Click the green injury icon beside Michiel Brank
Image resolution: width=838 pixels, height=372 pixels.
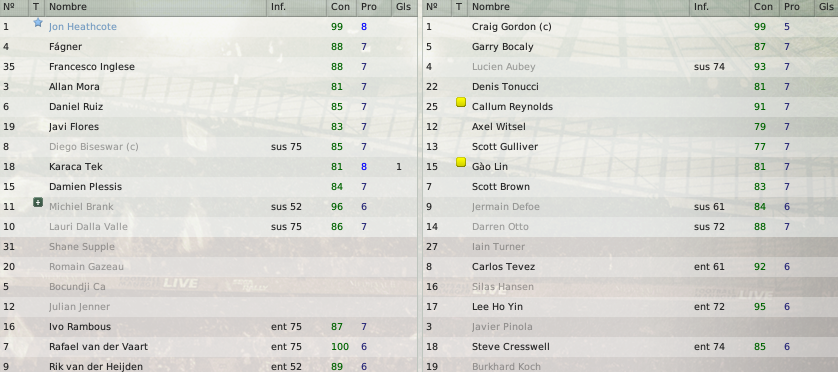pyautogui.click(x=37, y=202)
